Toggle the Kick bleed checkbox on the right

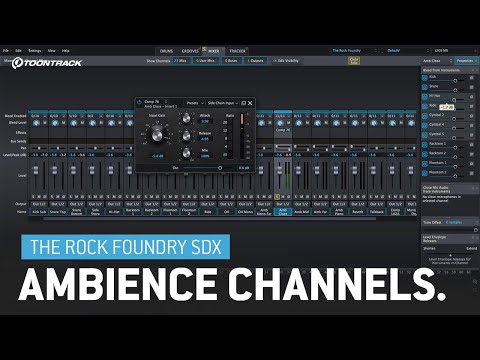(472, 78)
